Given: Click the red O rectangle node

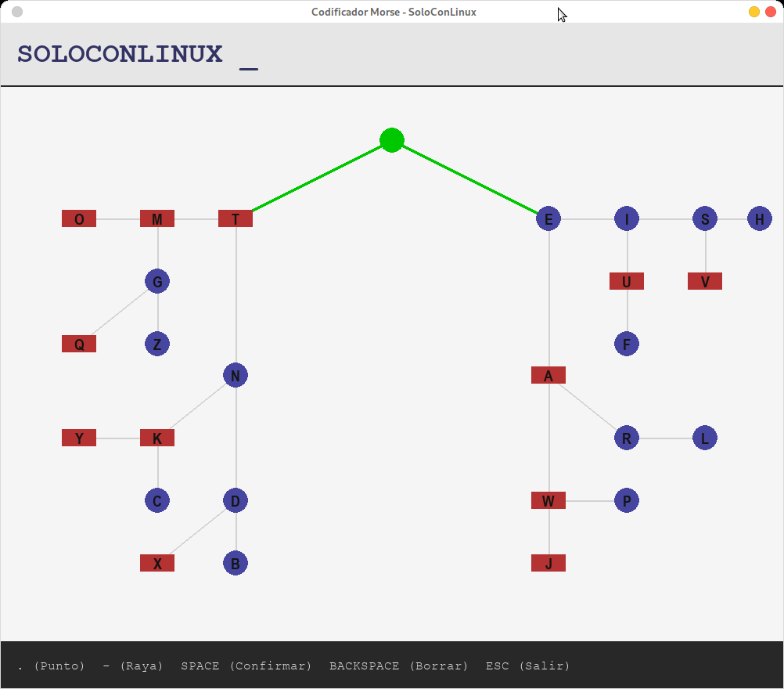Looking at the screenshot, I should click(x=79, y=219).
